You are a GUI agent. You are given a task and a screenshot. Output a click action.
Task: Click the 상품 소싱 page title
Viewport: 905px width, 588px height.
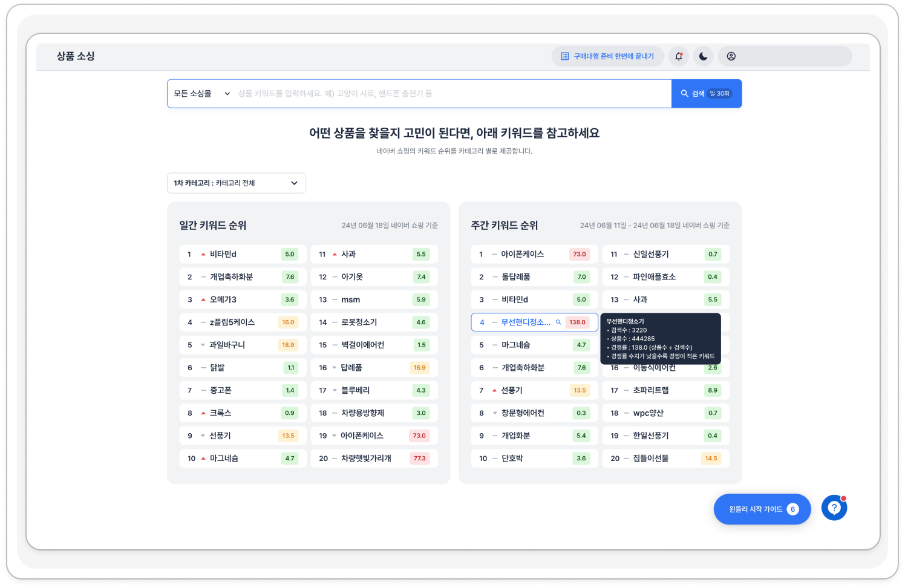(x=76, y=56)
